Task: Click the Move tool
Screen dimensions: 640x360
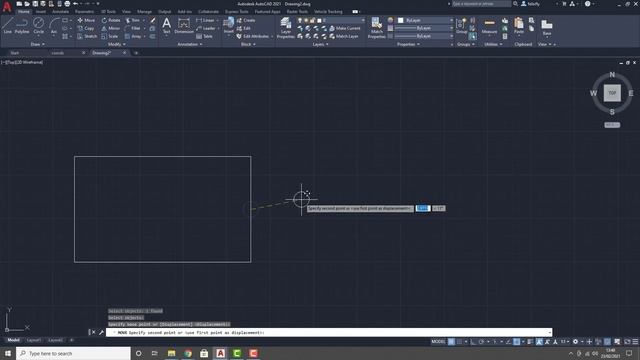Action: point(86,20)
